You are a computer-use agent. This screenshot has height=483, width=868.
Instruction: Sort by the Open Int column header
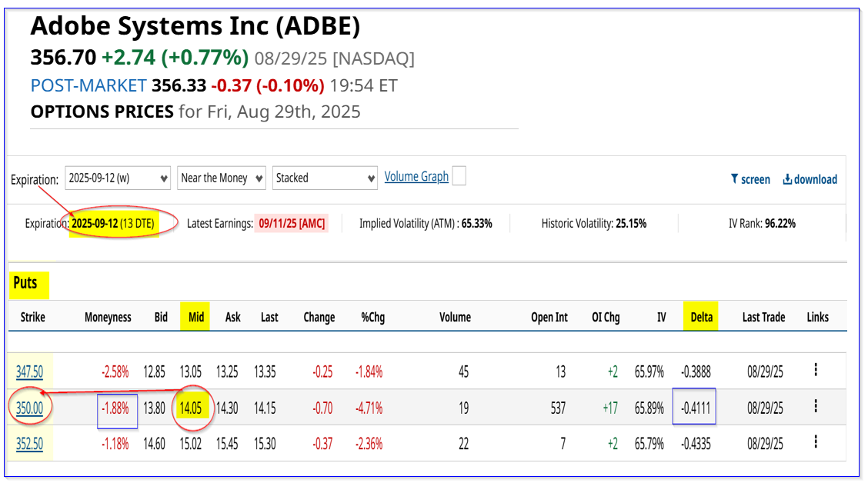[x=549, y=317]
